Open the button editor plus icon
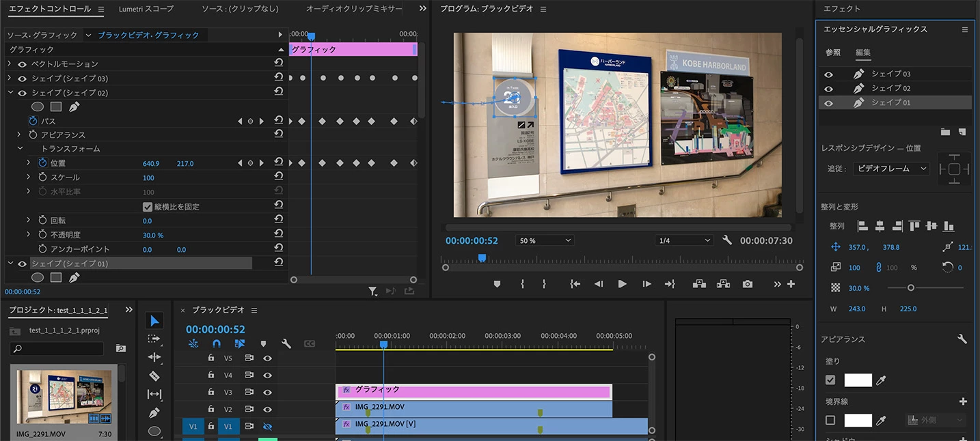Viewport: 980px width, 441px height. click(x=791, y=284)
